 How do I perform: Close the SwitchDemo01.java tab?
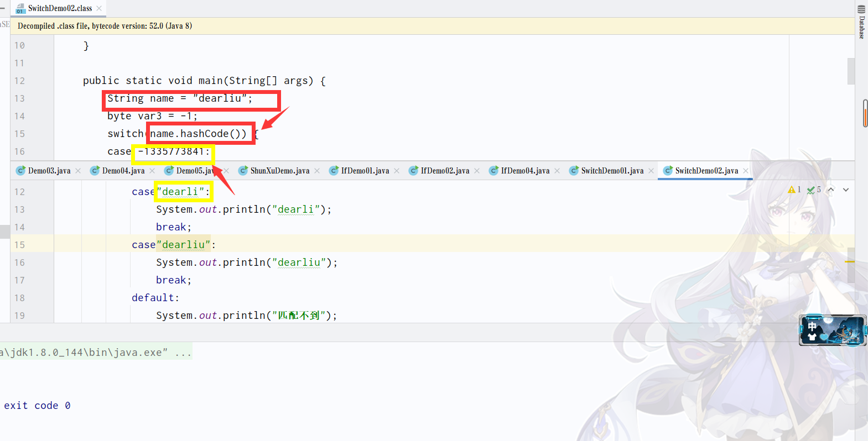click(651, 171)
